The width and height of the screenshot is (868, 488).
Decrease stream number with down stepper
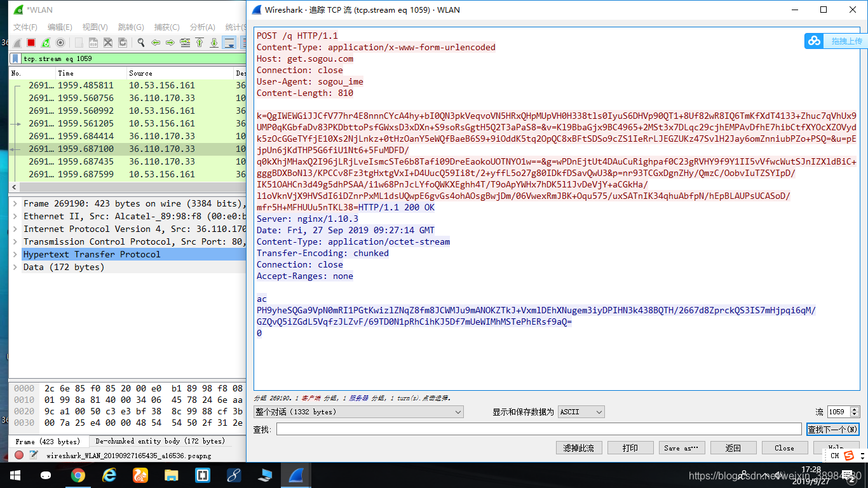tap(855, 415)
